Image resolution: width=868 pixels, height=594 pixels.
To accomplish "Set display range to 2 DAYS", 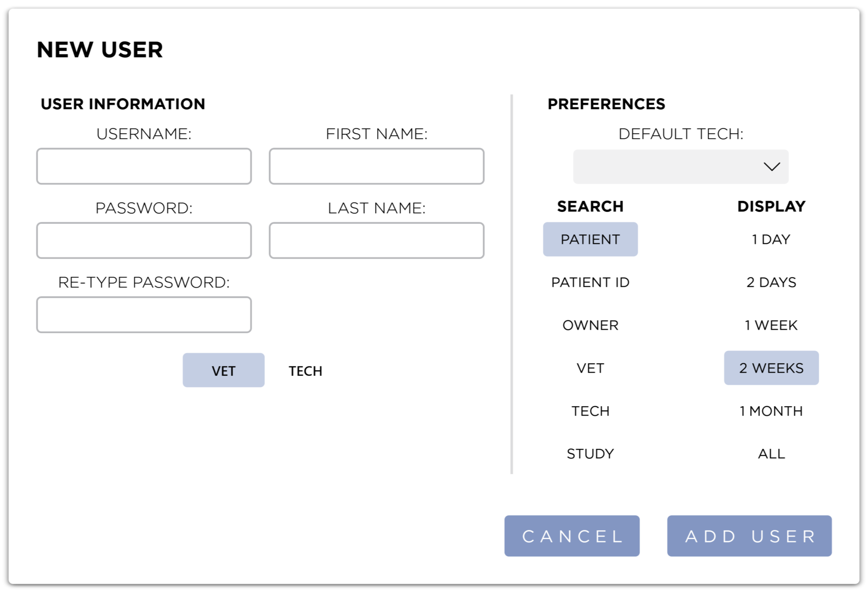I will pyautogui.click(x=771, y=282).
